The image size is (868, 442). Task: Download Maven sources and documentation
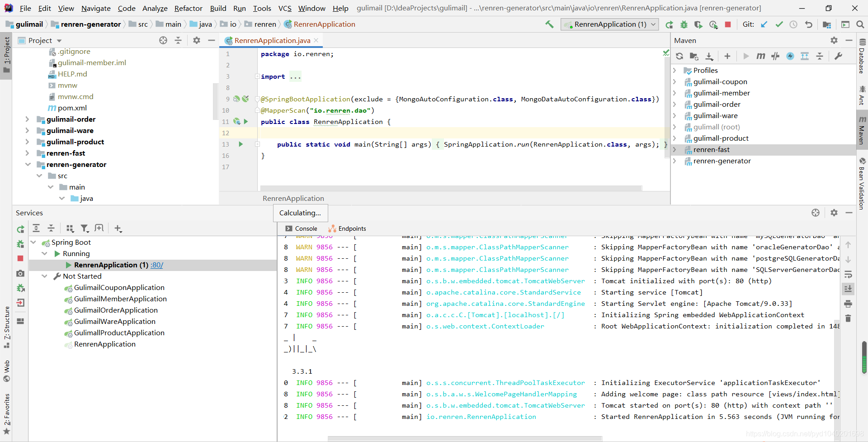(709, 56)
